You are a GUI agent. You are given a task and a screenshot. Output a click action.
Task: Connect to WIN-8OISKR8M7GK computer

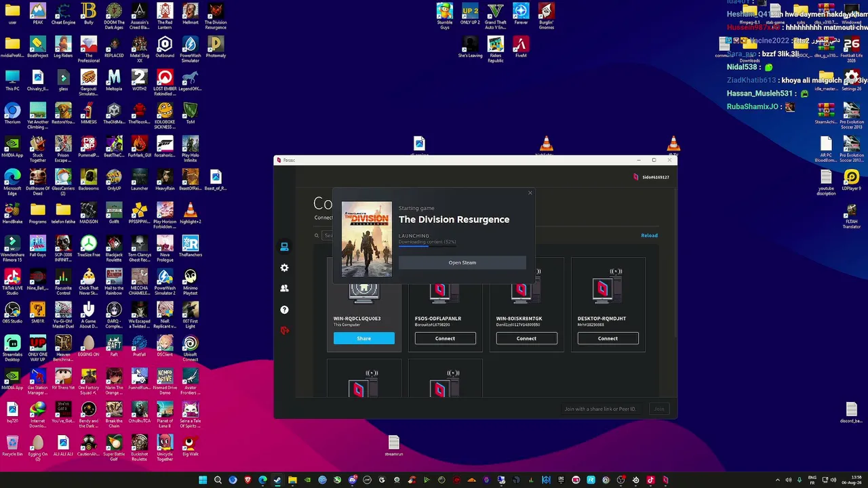coord(526,338)
